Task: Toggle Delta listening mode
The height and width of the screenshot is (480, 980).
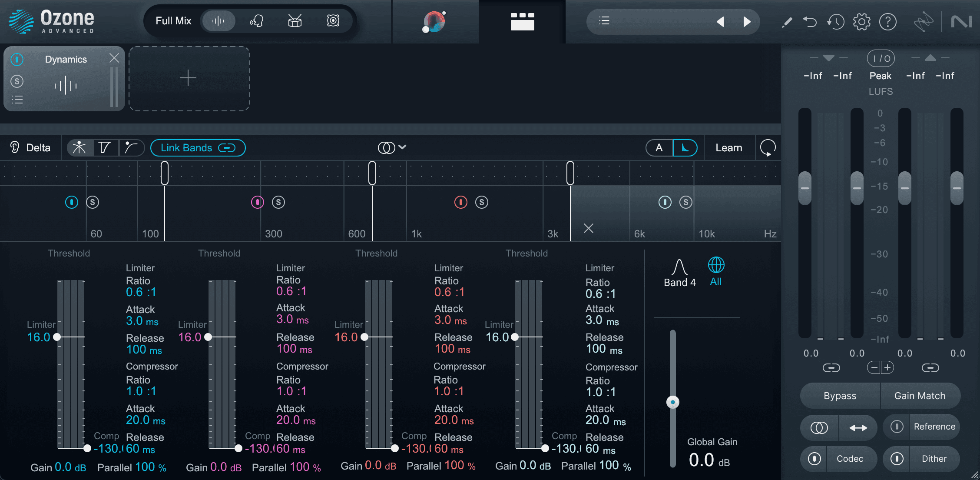Action: (30, 148)
